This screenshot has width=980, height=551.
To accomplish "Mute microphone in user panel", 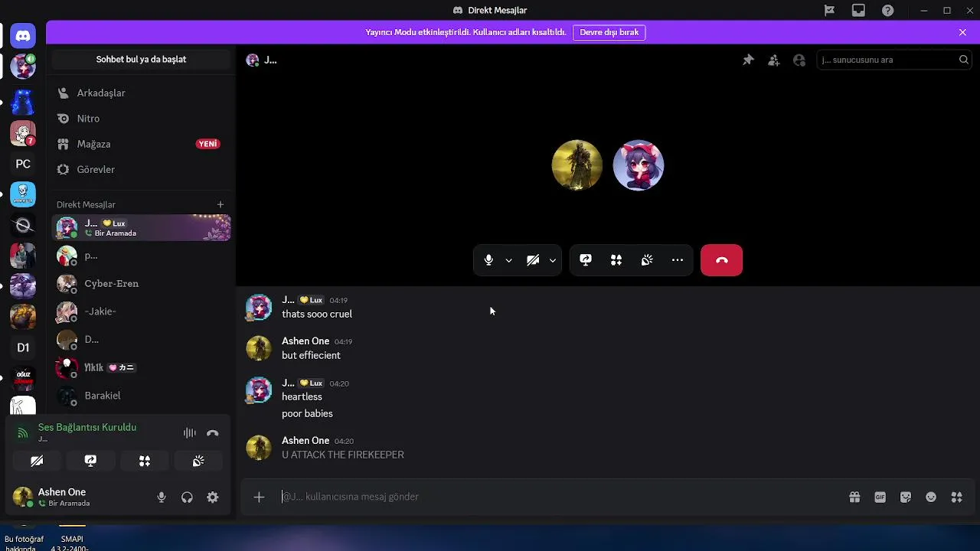I will [162, 497].
